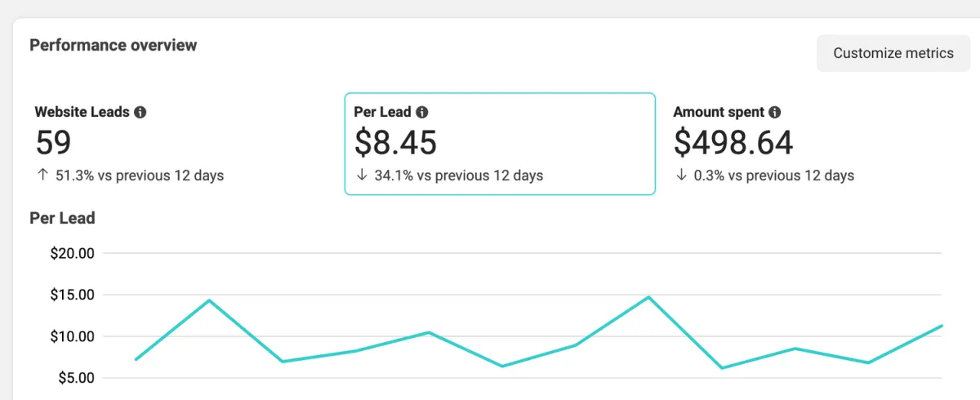Click the "51.3% vs previous 12 days" text
Image resolution: width=980 pixels, height=400 pixels.
(139, 175)
